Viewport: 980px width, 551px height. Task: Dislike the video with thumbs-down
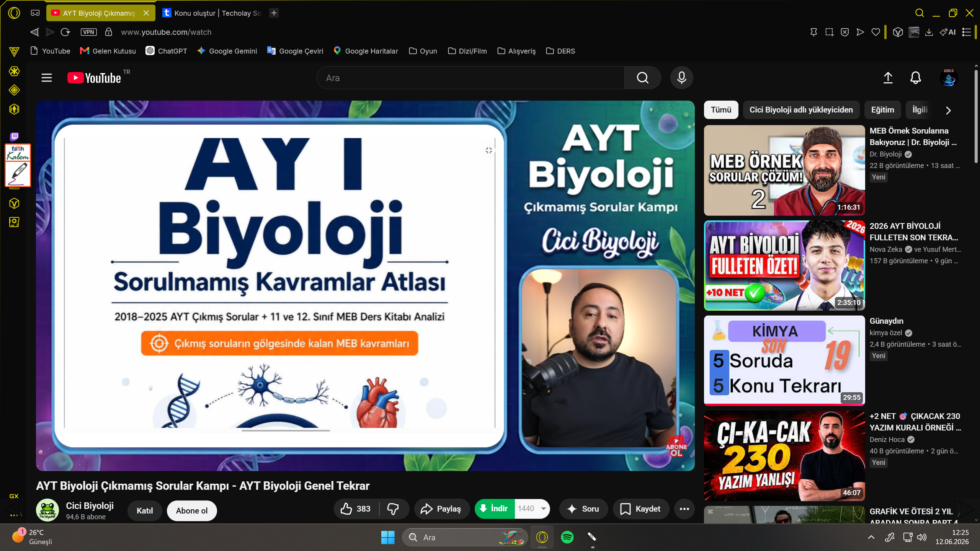(x=393, y=509)
